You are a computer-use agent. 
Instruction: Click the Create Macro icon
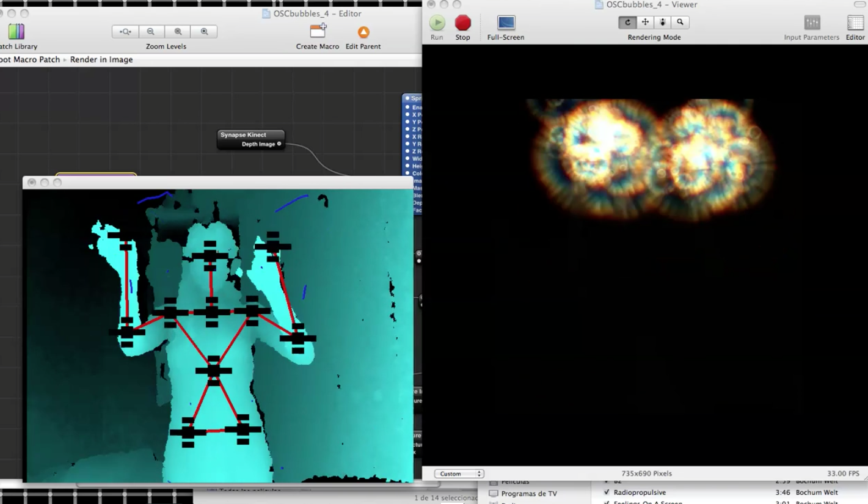tap(318, 32)
